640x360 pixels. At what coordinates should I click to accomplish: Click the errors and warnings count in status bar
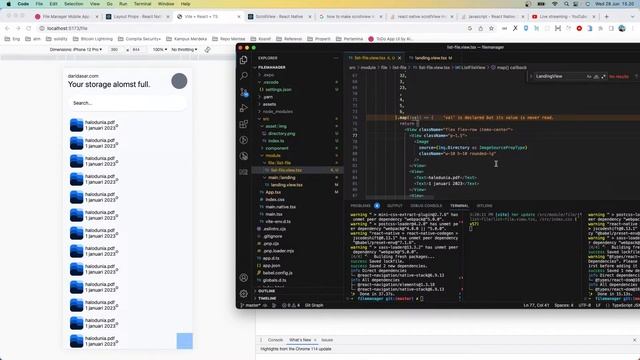(x=291, y=305)
